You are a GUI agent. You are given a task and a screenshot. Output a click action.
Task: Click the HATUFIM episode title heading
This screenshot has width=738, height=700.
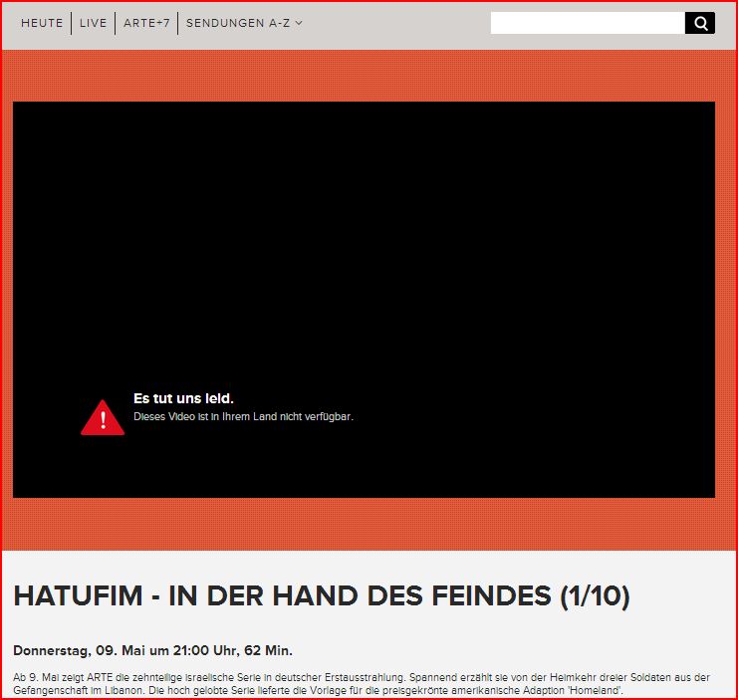(x=321, y=595)
